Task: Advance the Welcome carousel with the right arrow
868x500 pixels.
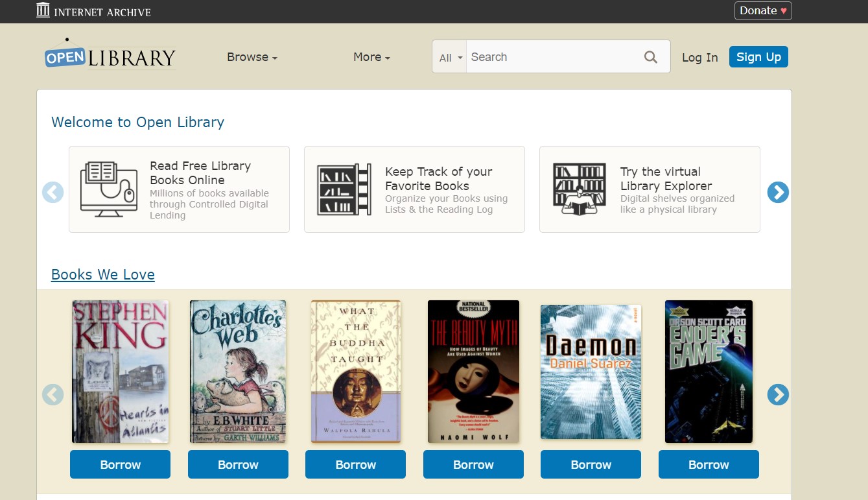Action: point(778,192)
